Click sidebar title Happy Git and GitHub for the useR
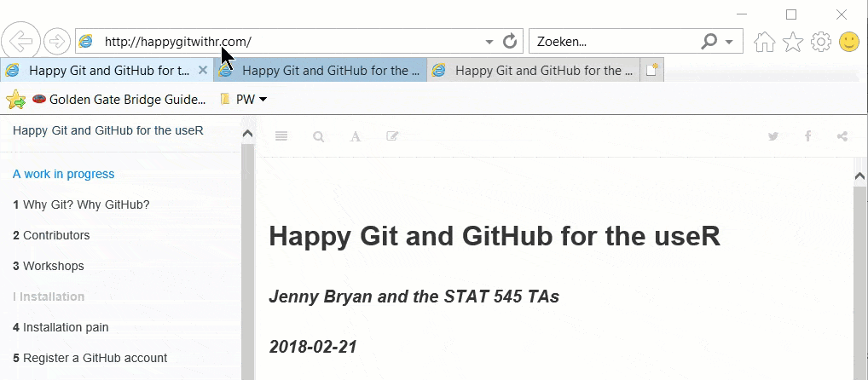The height and width of the screenshot is (380, 868). (x=108, y=130)
